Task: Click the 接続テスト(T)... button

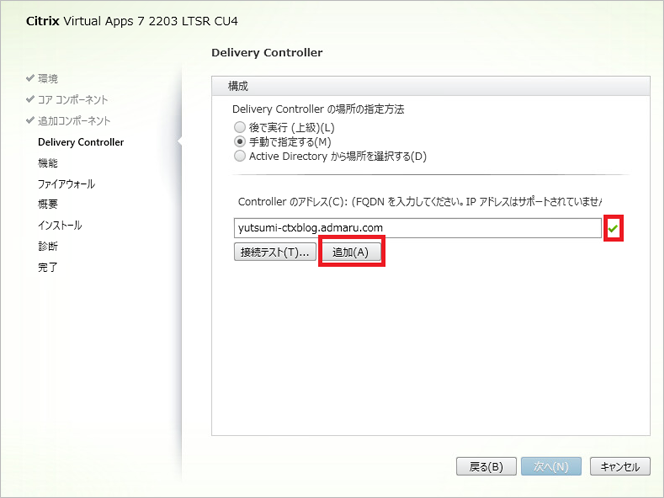Action: click(x=275, y=252)
